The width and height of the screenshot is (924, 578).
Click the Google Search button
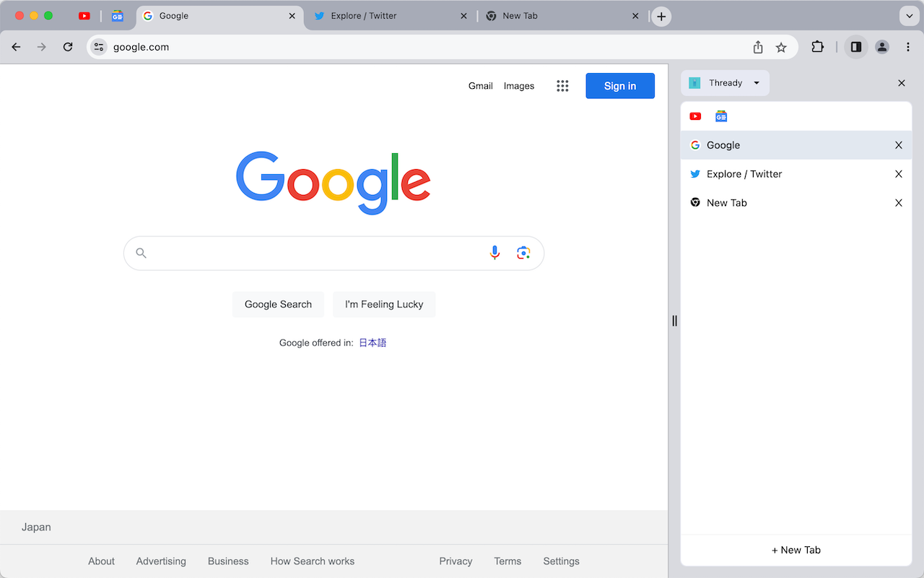click(x=278, y=304)
